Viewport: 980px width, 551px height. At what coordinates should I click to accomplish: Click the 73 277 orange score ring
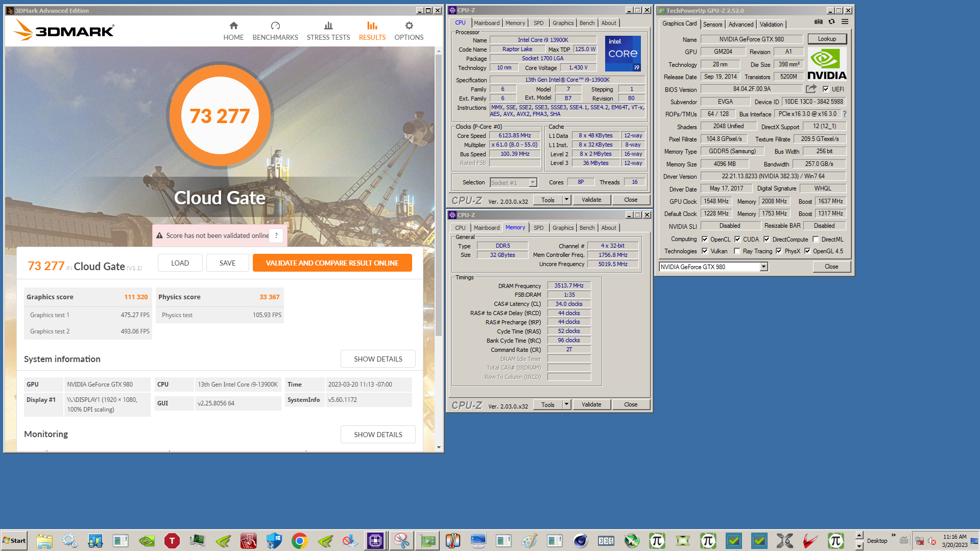click(x=220, y=116)
